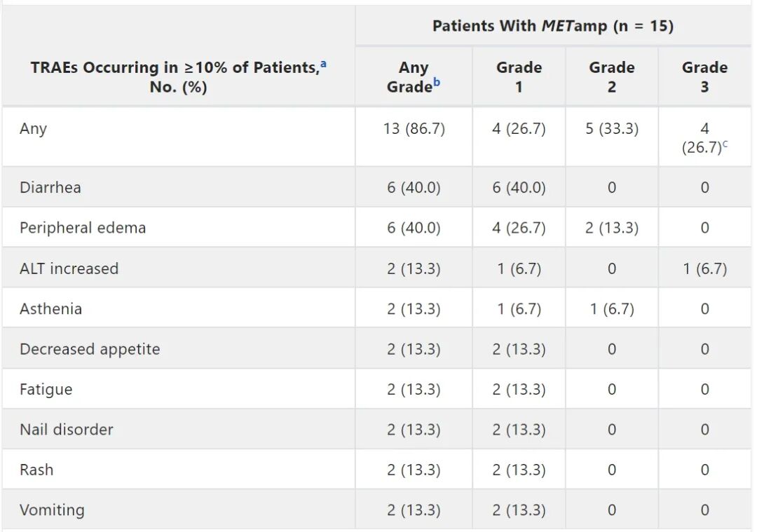Click the Diarrhea row label
Image resolution: width=757 pixels, height=532 pixels.
point(50,188)
